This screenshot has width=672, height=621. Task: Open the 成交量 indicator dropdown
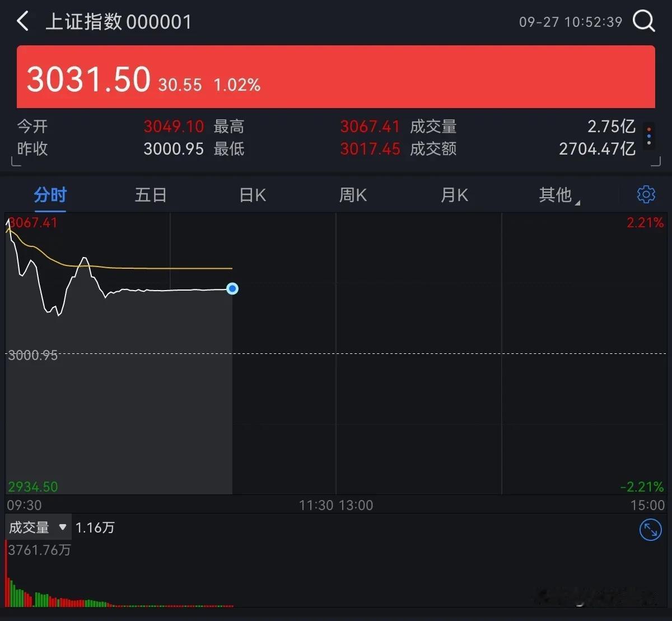point(38,527)
